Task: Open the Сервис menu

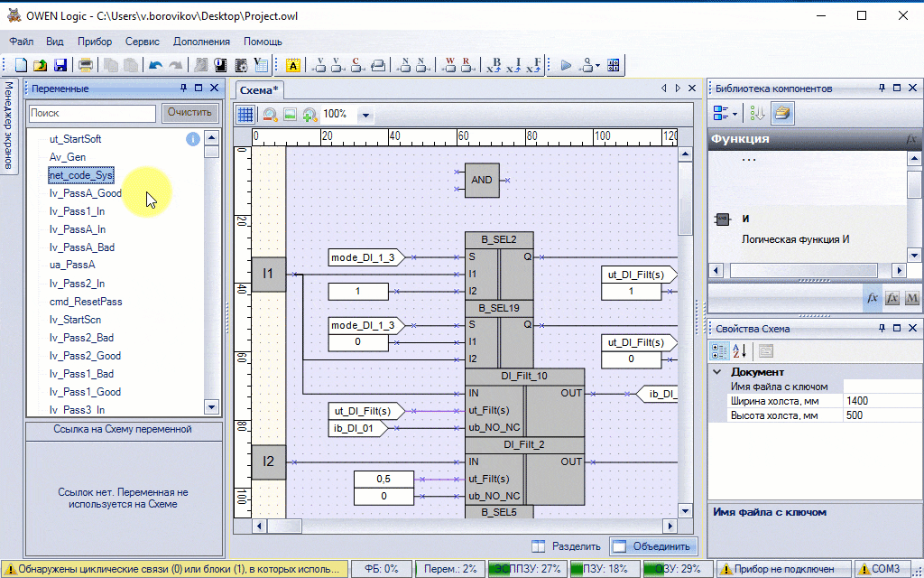Action: [143, 42]
